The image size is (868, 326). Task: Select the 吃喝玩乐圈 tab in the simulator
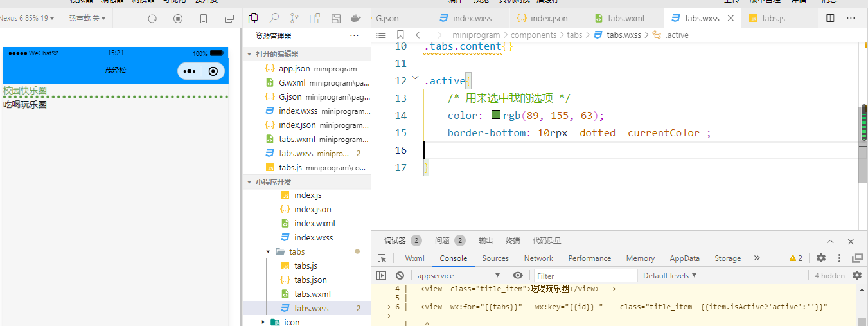(x=25, y=104)
